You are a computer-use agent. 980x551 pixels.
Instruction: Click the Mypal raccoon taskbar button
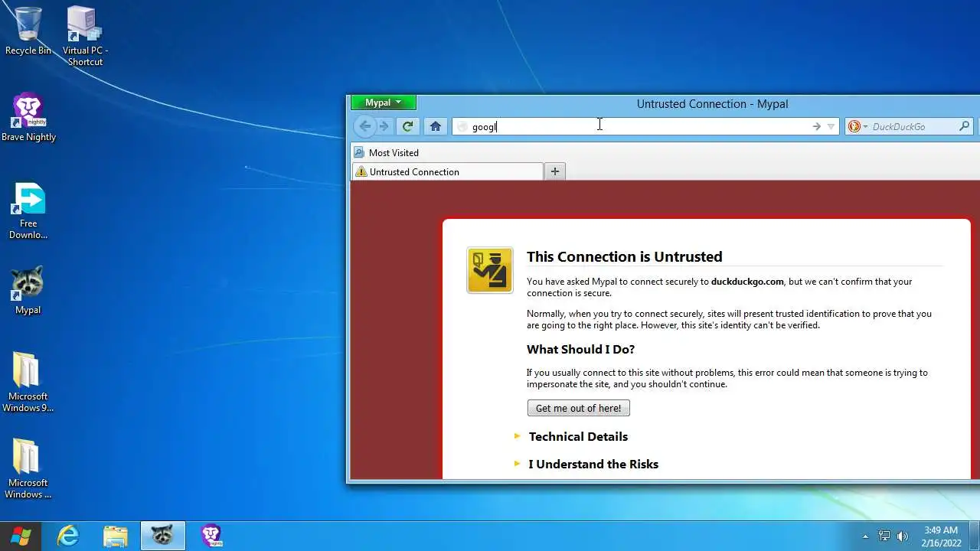[x=162, y=536]
